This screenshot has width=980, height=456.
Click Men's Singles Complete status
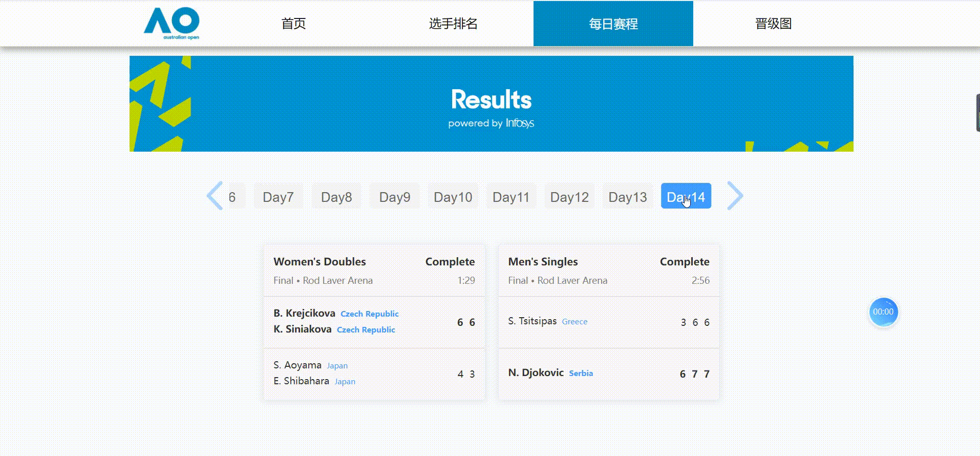pos(684,262)
